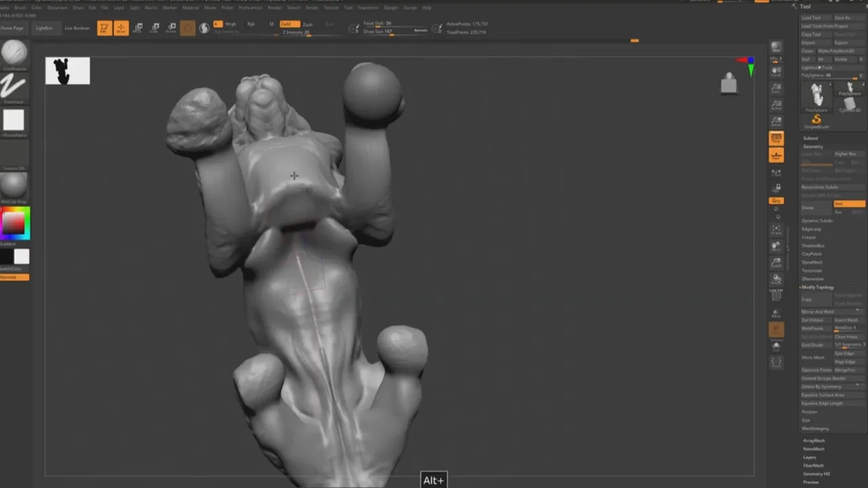
Task: Open the Zplugin menu
Action: pos(391,7)
